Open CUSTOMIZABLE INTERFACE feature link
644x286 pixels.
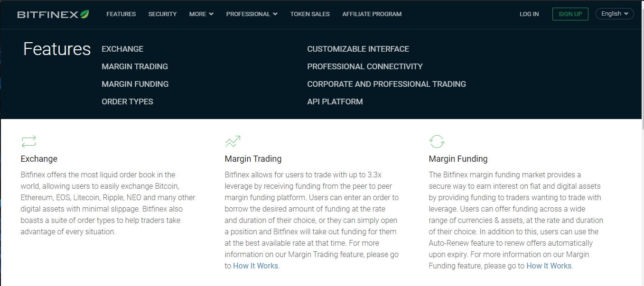[358, 49]
